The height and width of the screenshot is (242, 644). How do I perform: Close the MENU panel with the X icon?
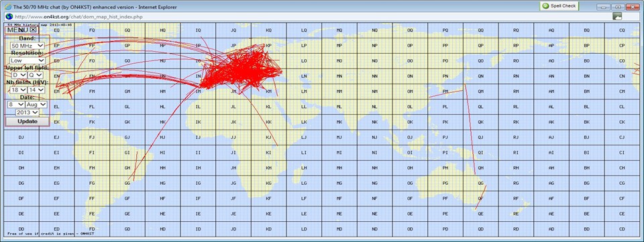(x=34, y=30)
